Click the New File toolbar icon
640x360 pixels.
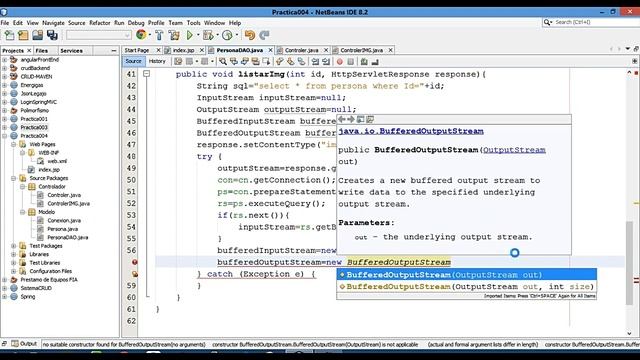tap(9, 36)
